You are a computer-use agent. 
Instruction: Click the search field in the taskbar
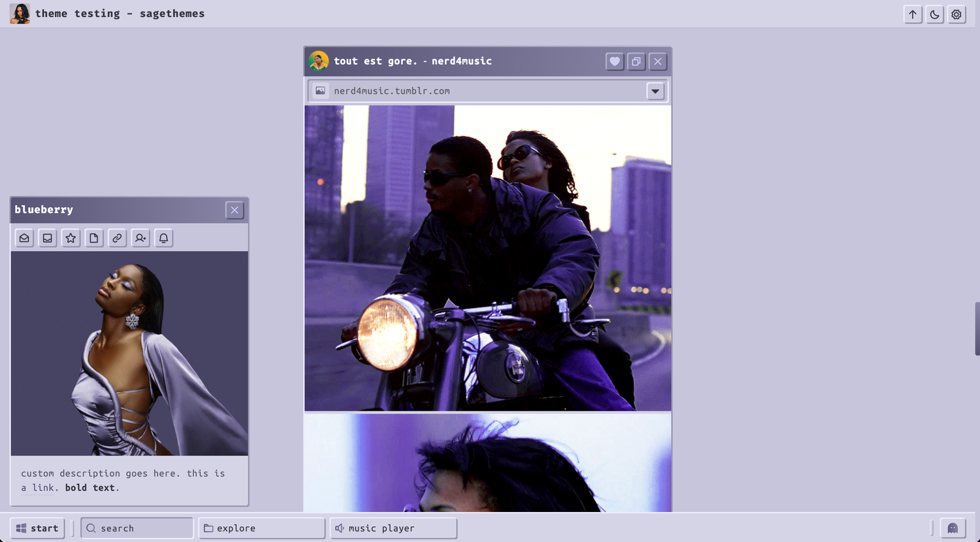[x=137, y=528]
